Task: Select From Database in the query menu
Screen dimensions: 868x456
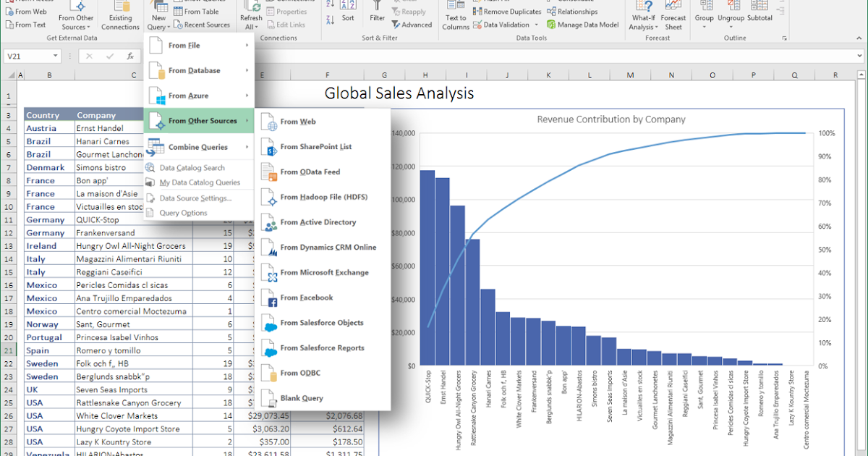Action: click(x=194, y=70)
